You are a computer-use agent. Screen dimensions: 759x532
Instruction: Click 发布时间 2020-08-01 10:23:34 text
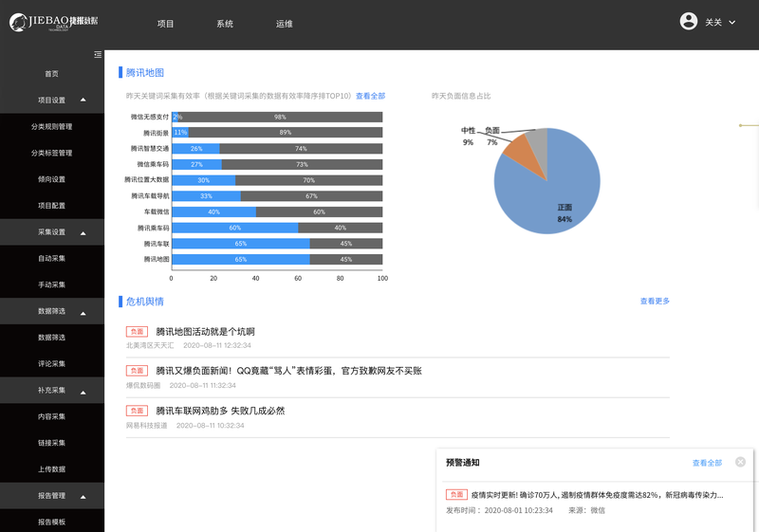click(x=499, y=510)
